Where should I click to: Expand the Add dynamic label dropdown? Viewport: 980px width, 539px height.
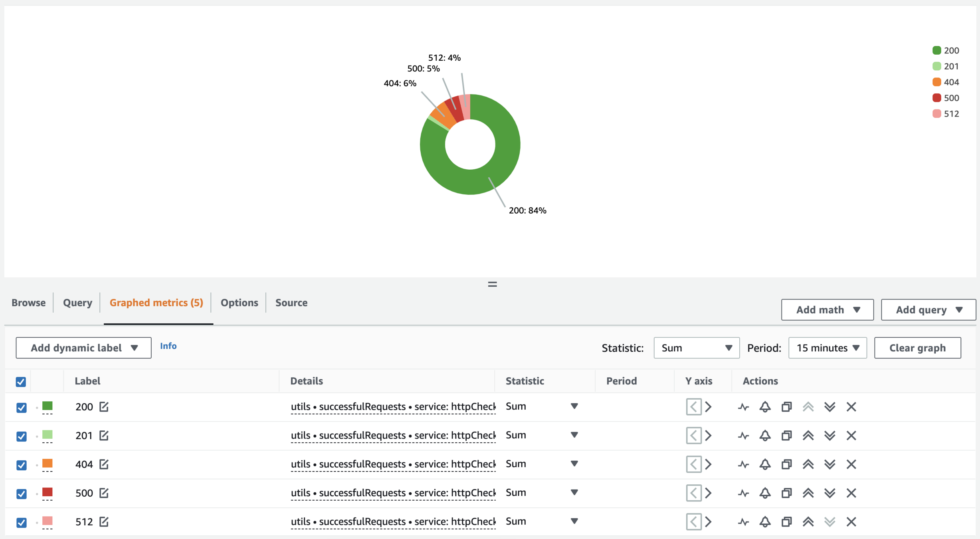(x=83, y=348)
